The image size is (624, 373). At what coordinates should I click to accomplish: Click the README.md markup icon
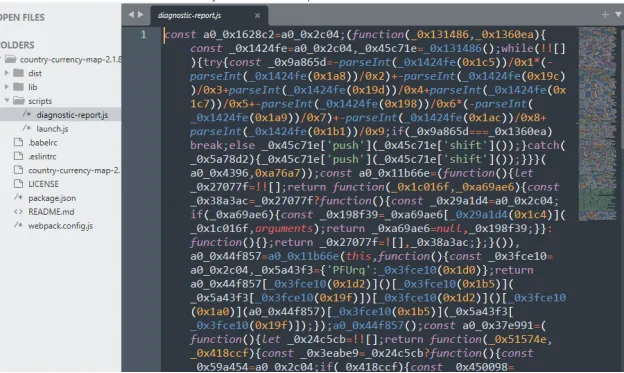[x=18, y=212]
